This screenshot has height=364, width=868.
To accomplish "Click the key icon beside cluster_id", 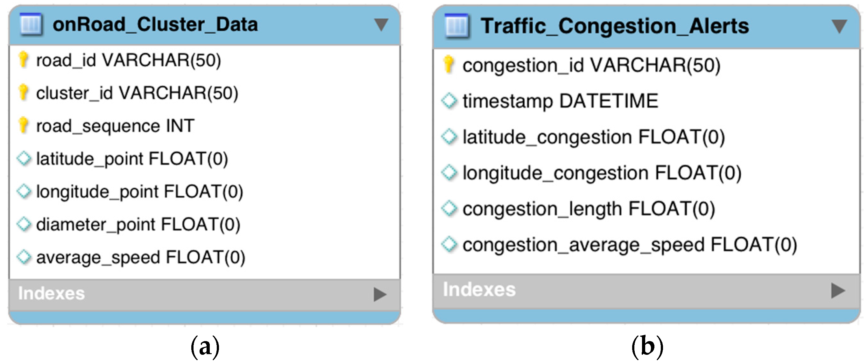I will [23, 92].
